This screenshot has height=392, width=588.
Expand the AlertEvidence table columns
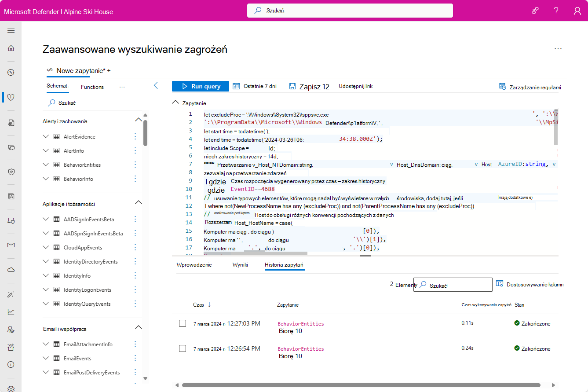[x=46, y=137]
